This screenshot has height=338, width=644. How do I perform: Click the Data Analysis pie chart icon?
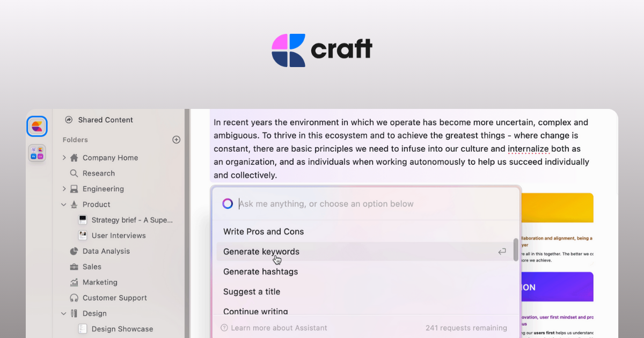[74, 251]
